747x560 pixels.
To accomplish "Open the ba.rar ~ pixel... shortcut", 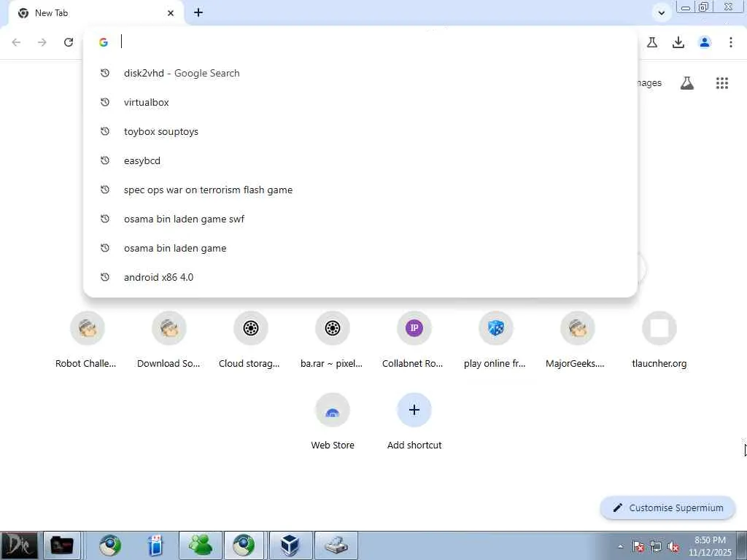I will tap(332, 340).
